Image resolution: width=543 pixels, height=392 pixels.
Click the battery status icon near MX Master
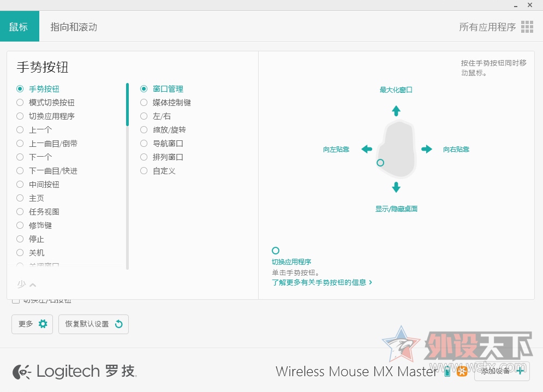[x=447, y=371]
